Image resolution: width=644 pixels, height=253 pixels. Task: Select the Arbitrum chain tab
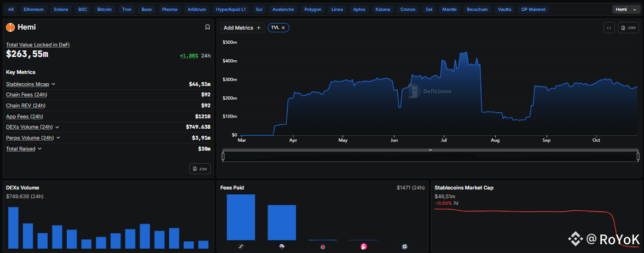pyautogui.click(x=181, y=9)
